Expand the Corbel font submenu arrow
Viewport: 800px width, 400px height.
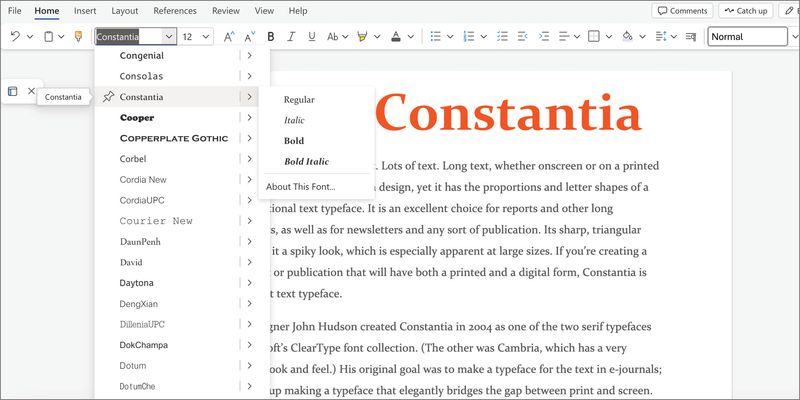(249, 159)
